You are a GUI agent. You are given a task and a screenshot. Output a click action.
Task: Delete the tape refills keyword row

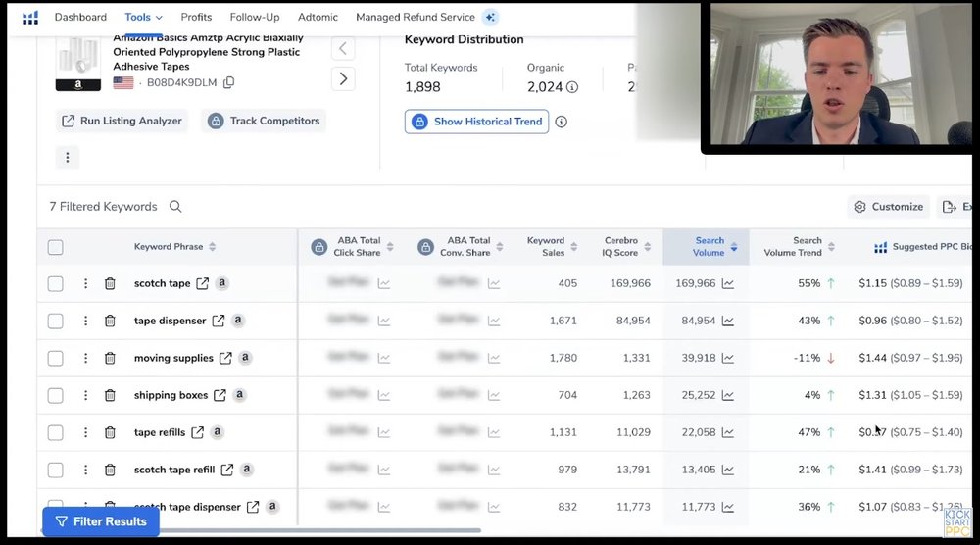point(110,432)
